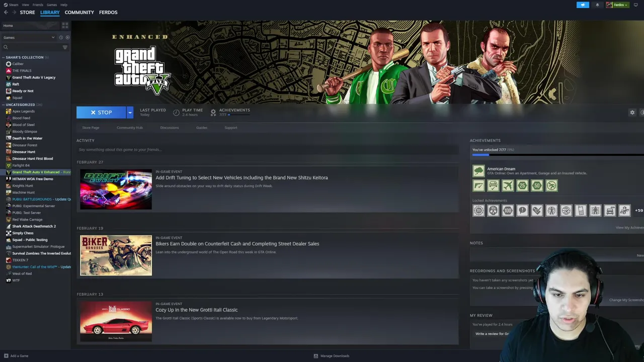644x362 pixels.
Task: Click the Achievements gear header icon
Action: [213, 113]
